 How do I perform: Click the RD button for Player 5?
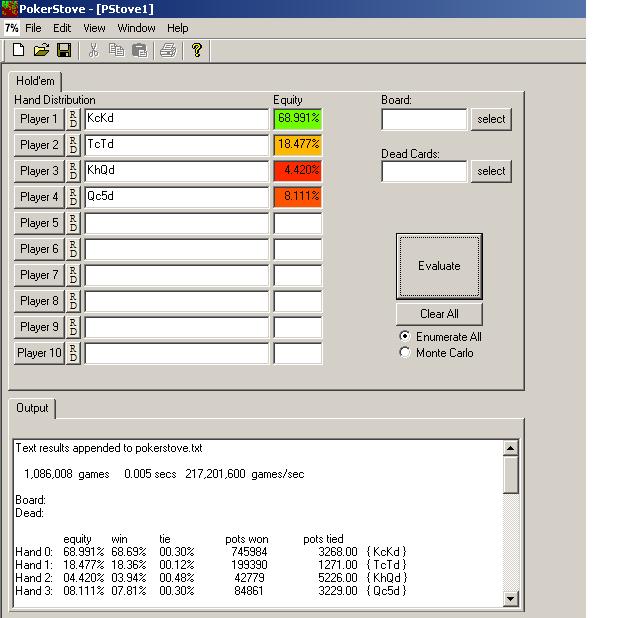(73, 223)
